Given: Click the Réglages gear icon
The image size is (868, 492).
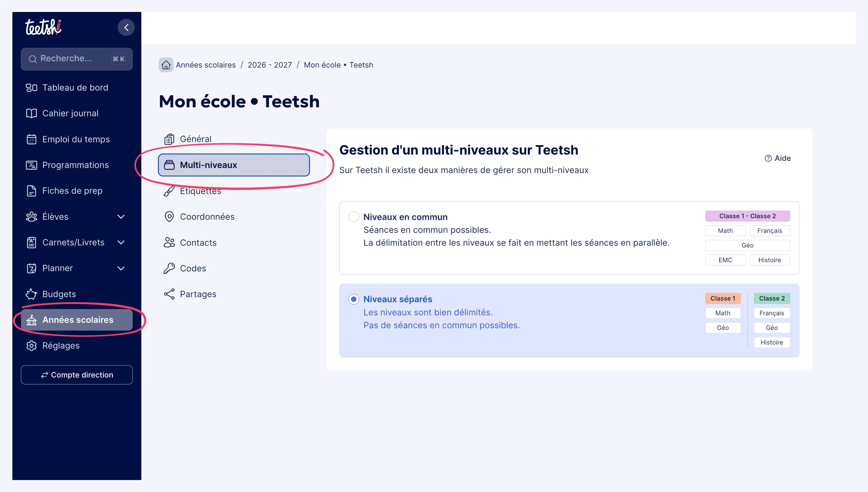Looking at the screenshot, I should click(x=31, y=346).
